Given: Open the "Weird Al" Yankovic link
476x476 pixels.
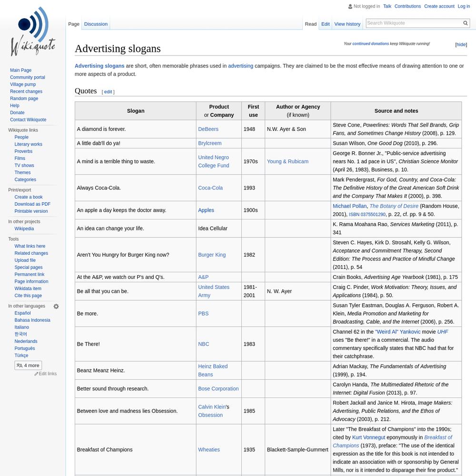Looking at the screenshot, I should [x=397, y=332].
